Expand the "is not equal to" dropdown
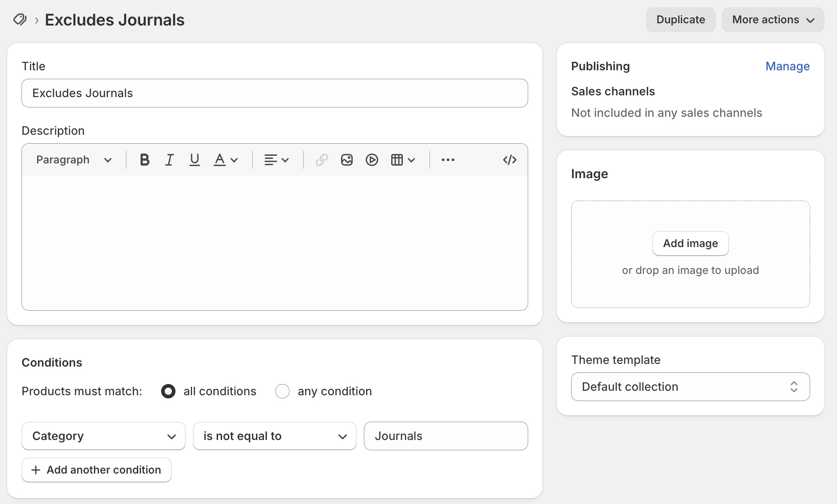The image size is (837, 504). point(274,436)
